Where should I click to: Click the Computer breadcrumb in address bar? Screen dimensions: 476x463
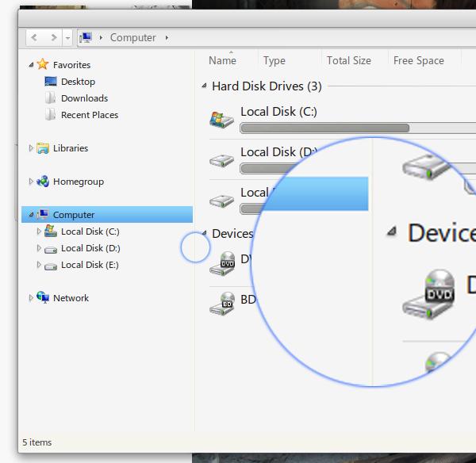(133, 37)
